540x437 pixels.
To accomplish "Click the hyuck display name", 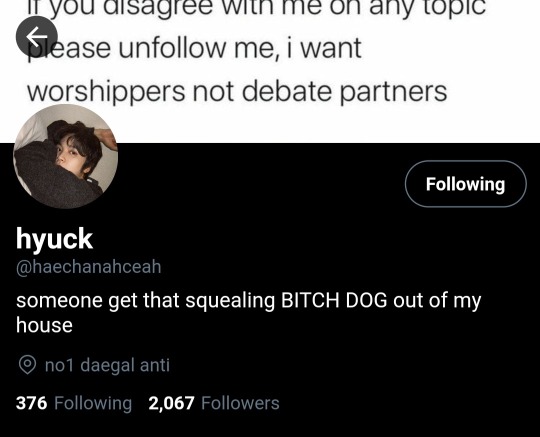I will pos(54,239).
